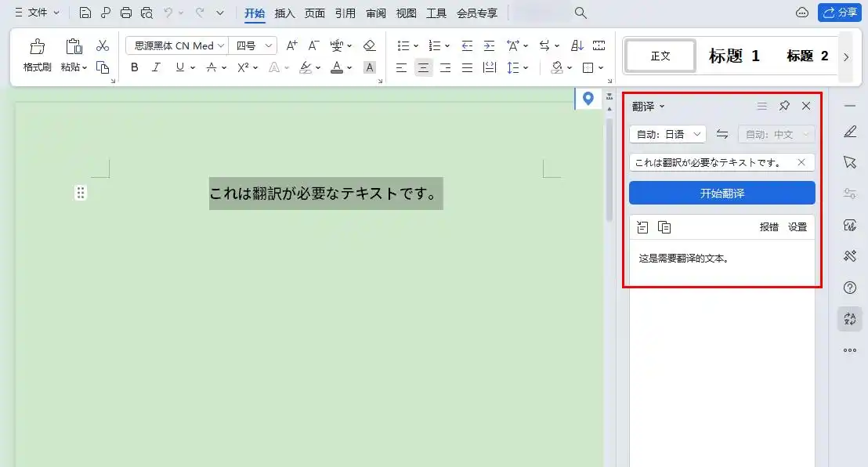Decrease font size with the A- icon
Viewport: 868px width, 467px height.
tap(313, 45)
